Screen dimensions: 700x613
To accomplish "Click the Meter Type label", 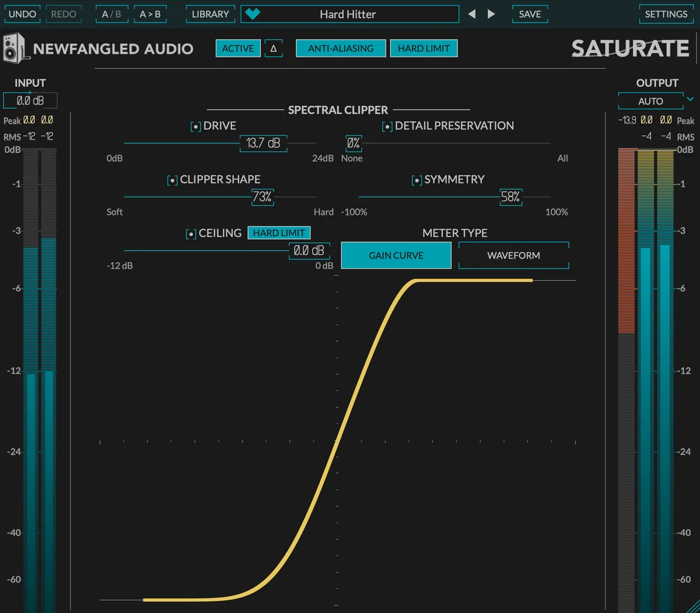I will tap(455, 233).
